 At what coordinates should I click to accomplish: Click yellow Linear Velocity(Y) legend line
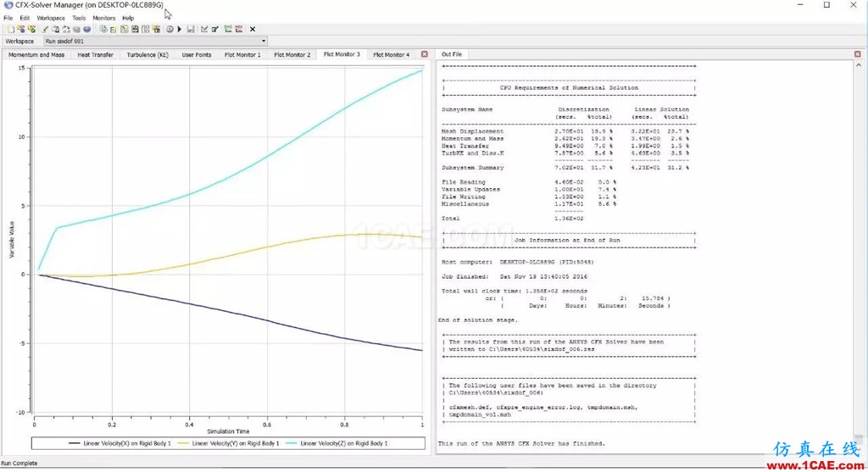pos(183,443)
